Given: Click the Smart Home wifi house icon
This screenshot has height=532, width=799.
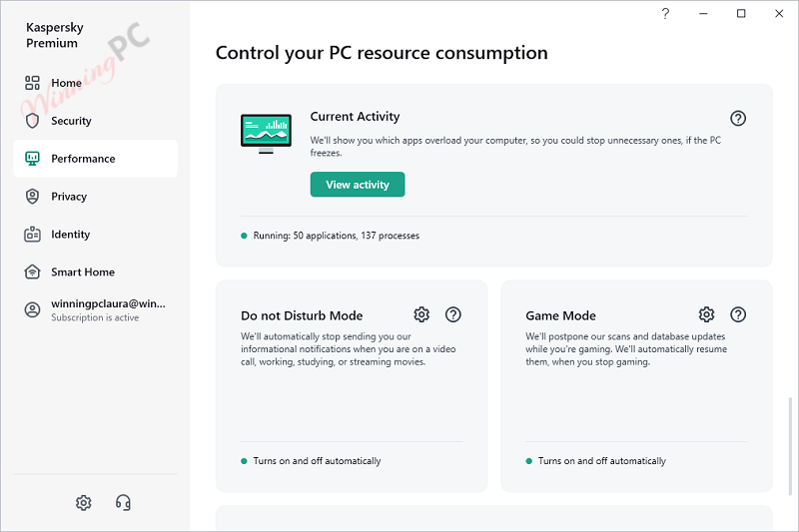Looking at the screenshot, I should click(x=32, y=271).
